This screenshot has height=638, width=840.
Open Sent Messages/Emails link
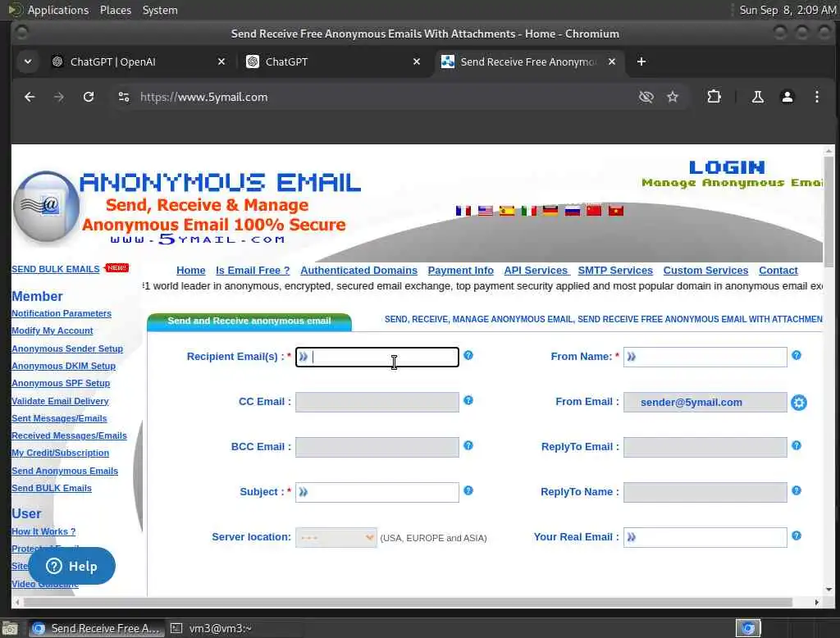pos(59,418)
